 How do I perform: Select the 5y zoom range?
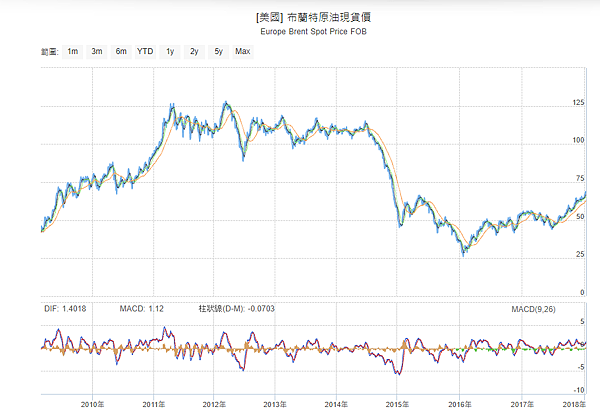[219, 50]
